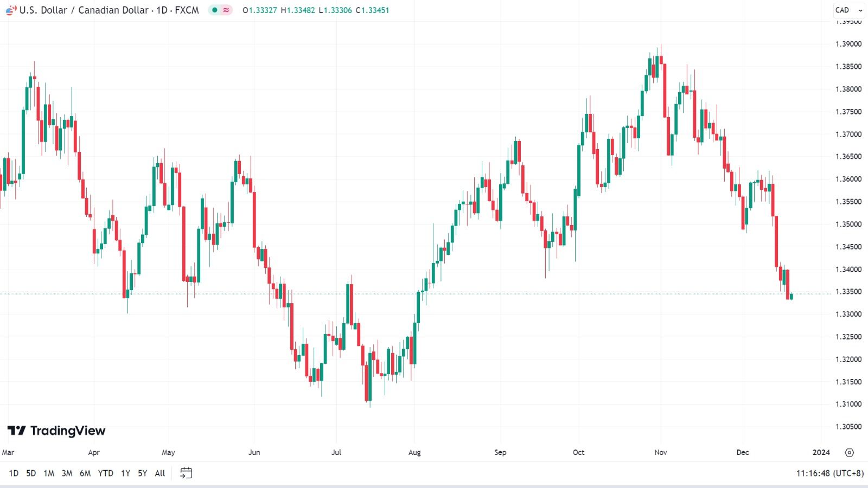Click the 1.37000 price axis label
The height and width of the screenshot is (488, 868).
pyautogui.click(x=848, y=134)
